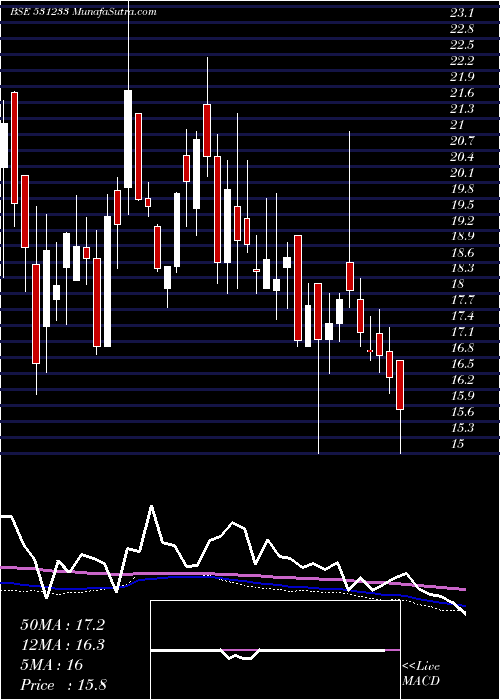
Task: Click the 15.3 price level label
Action: click(461, 428)
